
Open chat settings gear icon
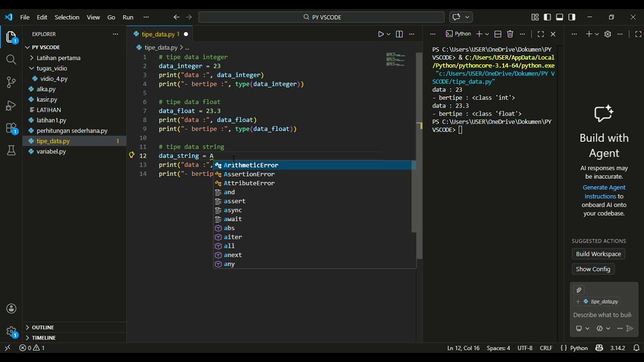[x=607, y=34]
